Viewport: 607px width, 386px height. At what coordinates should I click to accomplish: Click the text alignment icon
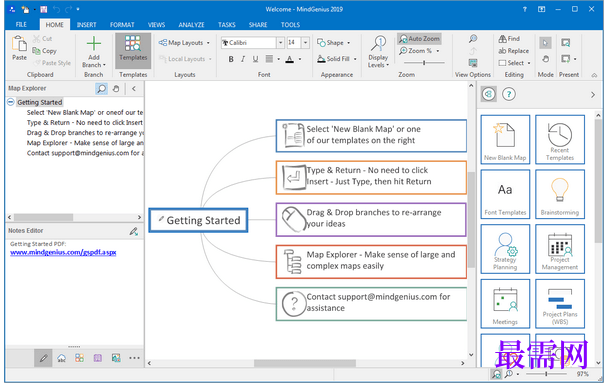(269, 59)
